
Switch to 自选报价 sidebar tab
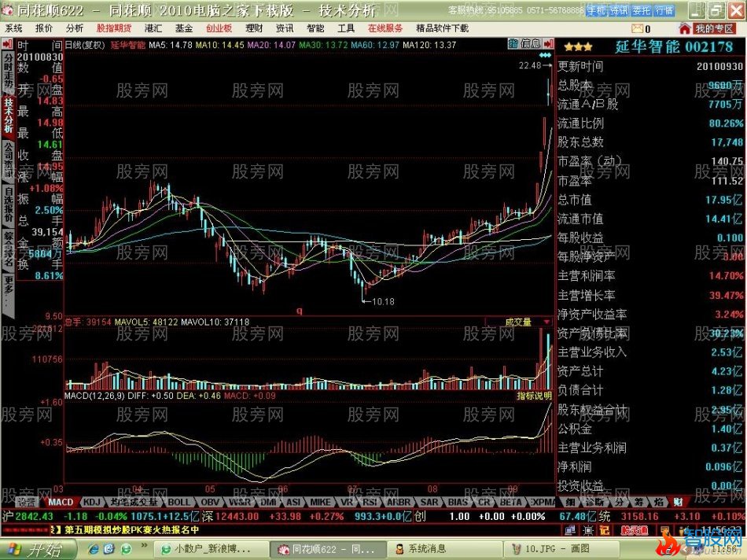pos(8,204)
